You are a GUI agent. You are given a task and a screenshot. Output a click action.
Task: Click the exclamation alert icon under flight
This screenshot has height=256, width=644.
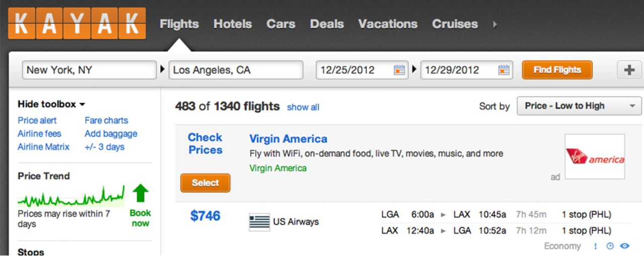click(596, 246)
